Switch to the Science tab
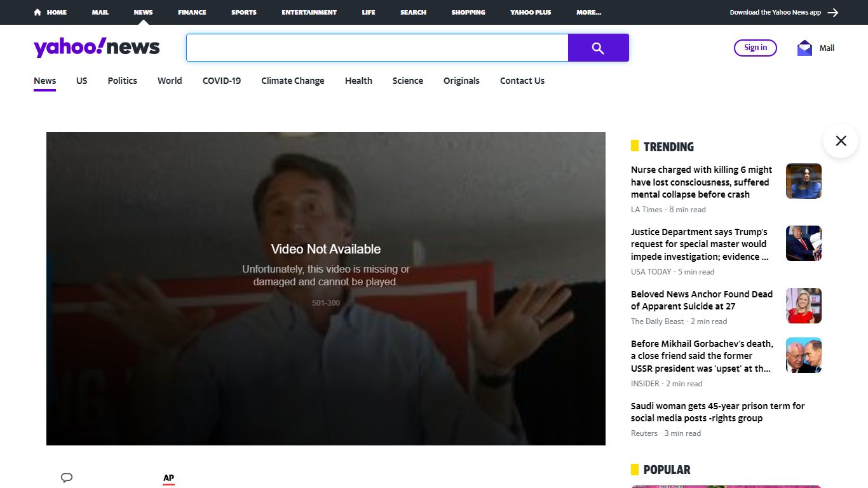The image size is (868, 488). (x=408, y=81)
